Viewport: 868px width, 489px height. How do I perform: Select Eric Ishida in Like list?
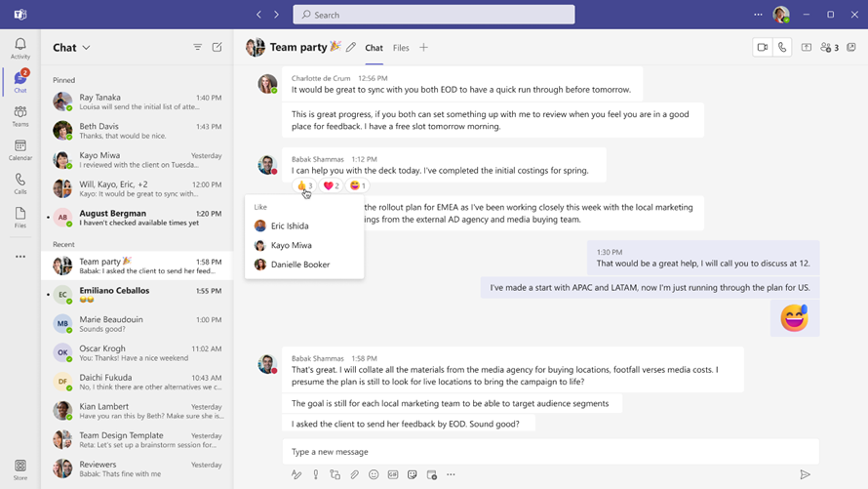point(304,225)
